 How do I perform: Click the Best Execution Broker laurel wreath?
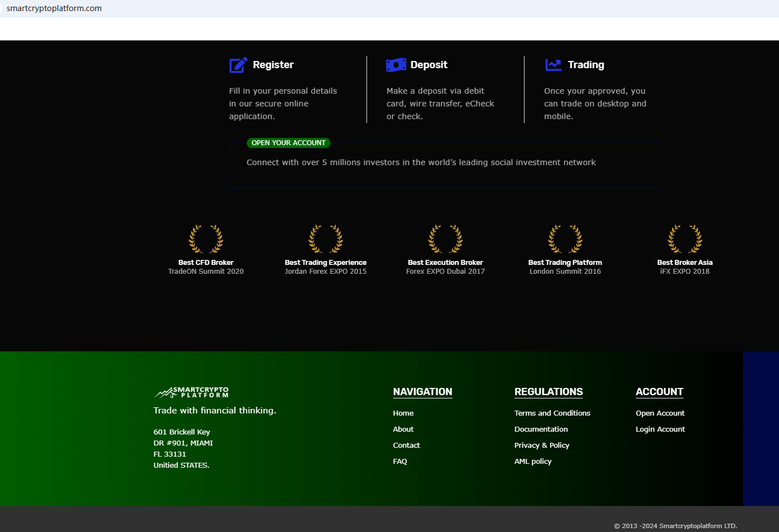445,239
